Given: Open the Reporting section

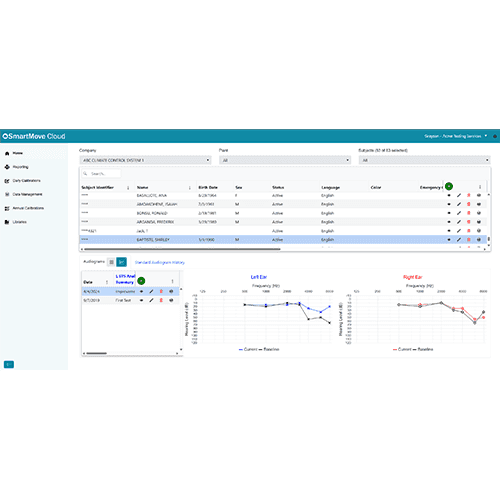Looking at the screenshot, I should point(20,167).
